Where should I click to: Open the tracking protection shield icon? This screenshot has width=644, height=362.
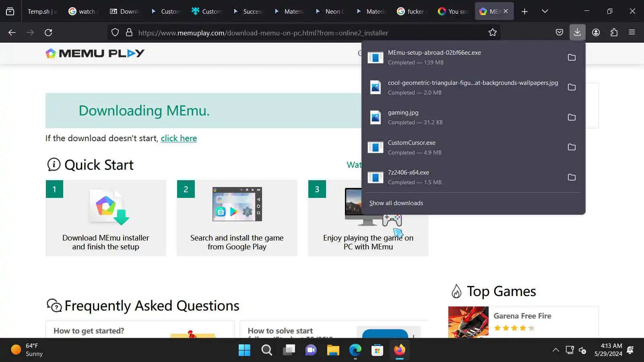pos(115,33)
